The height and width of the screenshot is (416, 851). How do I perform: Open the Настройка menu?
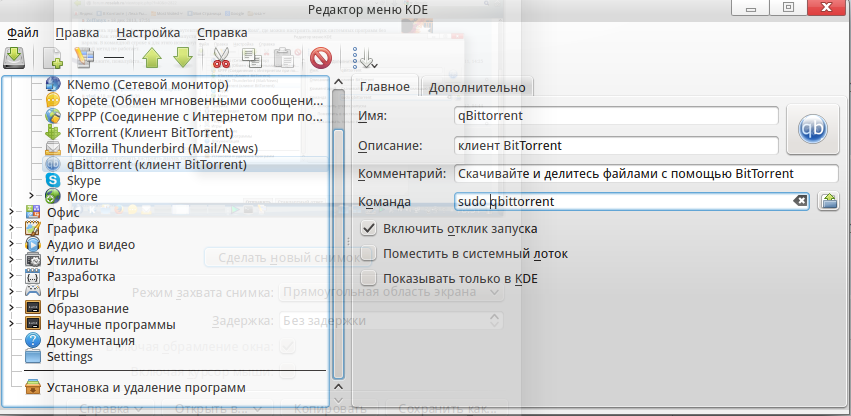148,33
